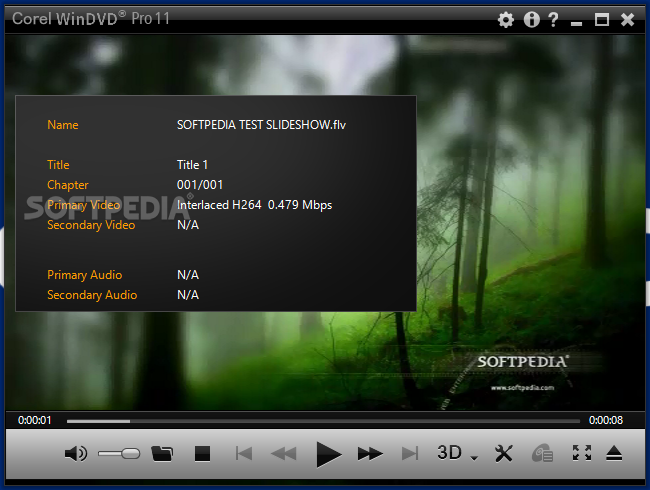Image resolution: width=650 pixels, height=490 pixels.
Task: Maximize the WinDVD window
Action: point(602,19)
